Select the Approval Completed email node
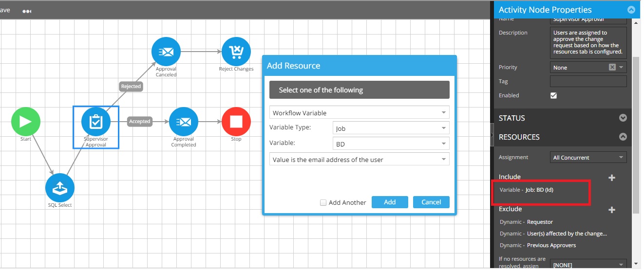 184,122
